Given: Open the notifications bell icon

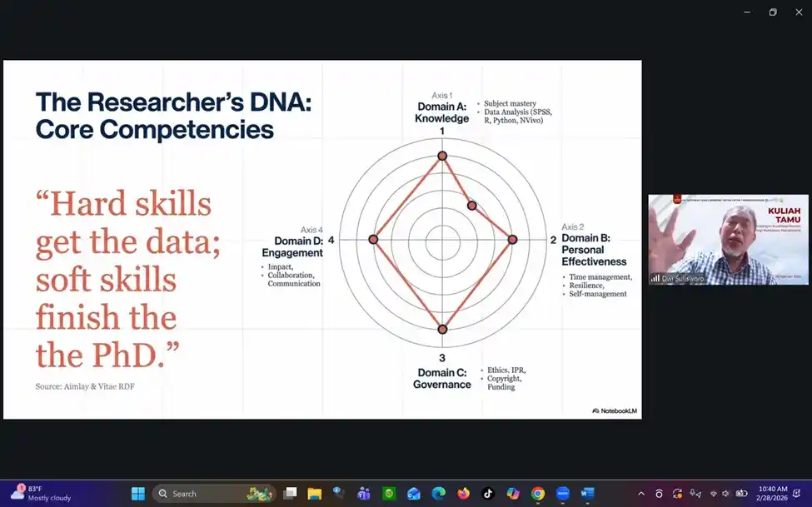Looking at the screenshot, I should (x=797, y=493).
